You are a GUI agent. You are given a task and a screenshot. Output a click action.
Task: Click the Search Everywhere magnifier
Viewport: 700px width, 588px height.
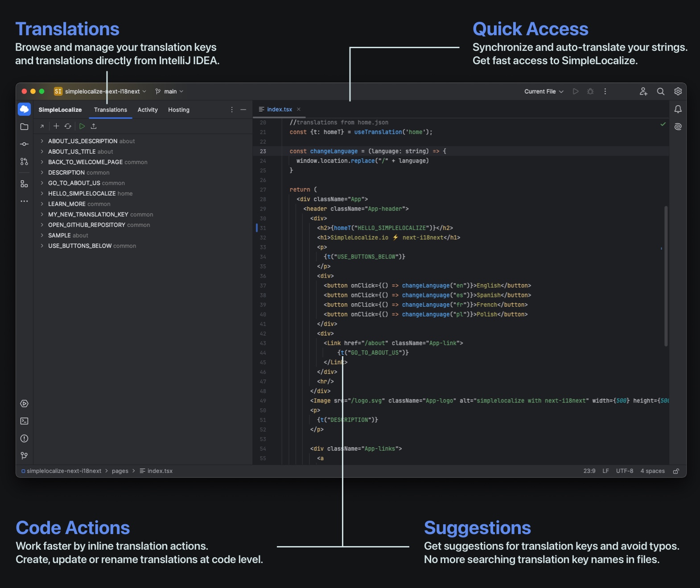click(660, 91)
